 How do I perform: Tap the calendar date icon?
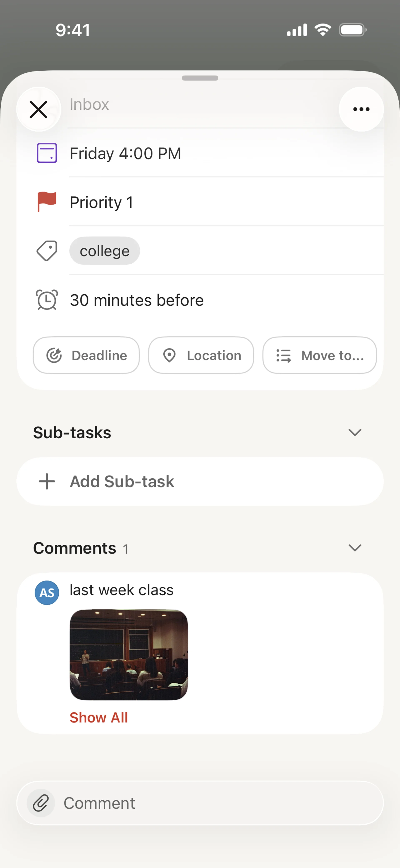click(47, 153)
